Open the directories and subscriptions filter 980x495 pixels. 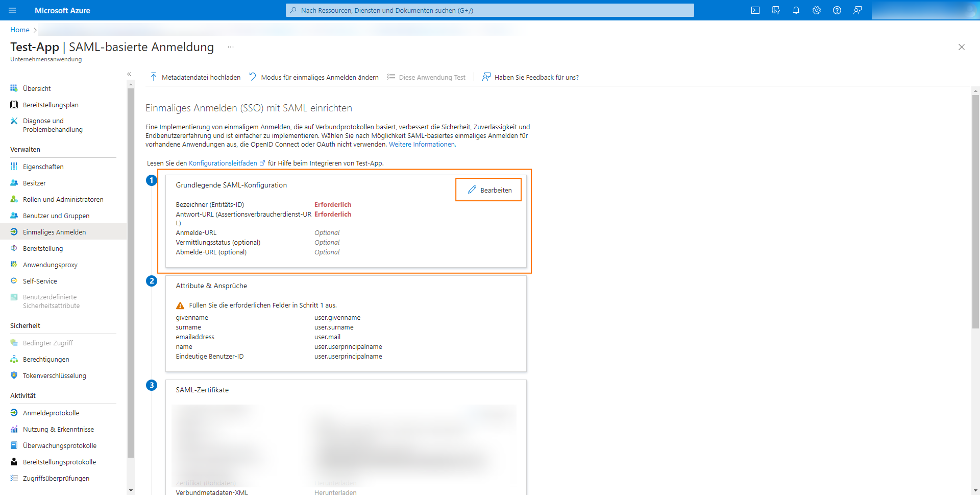click(776, 10)
